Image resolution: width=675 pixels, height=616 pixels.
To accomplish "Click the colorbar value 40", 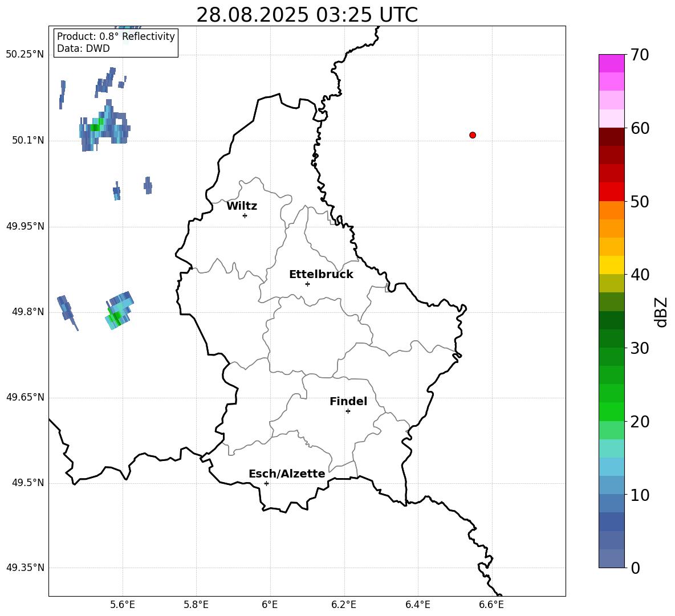I will pos(640,275).
